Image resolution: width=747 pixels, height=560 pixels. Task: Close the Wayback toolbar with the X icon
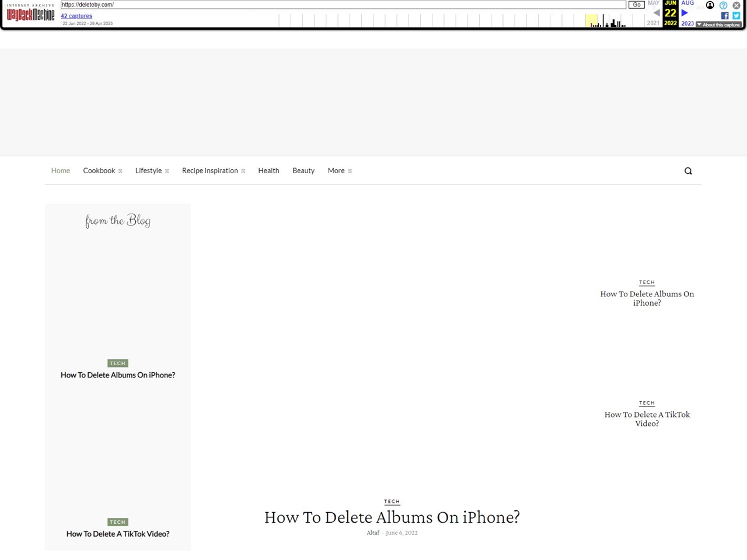[736, 5]
